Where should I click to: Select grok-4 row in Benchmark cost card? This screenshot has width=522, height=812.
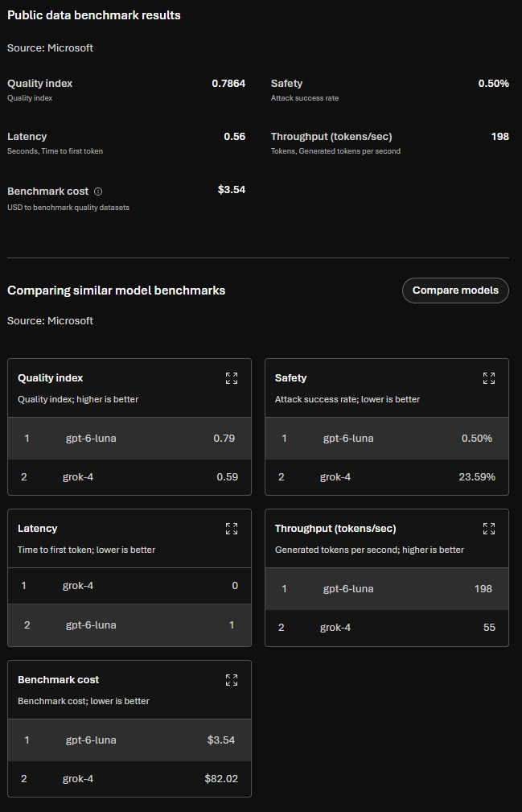129,779
